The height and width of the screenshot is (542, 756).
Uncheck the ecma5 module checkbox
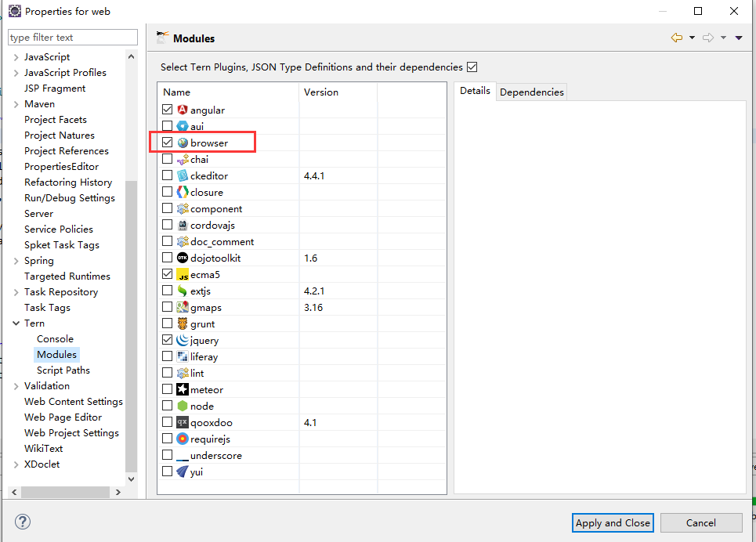[168, 274]
